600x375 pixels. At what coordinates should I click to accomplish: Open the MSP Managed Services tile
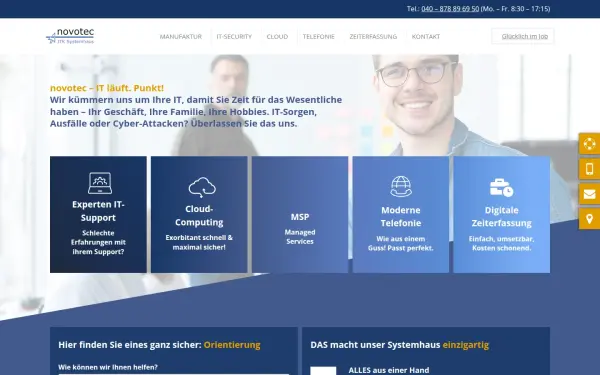(x=300, y=214)
